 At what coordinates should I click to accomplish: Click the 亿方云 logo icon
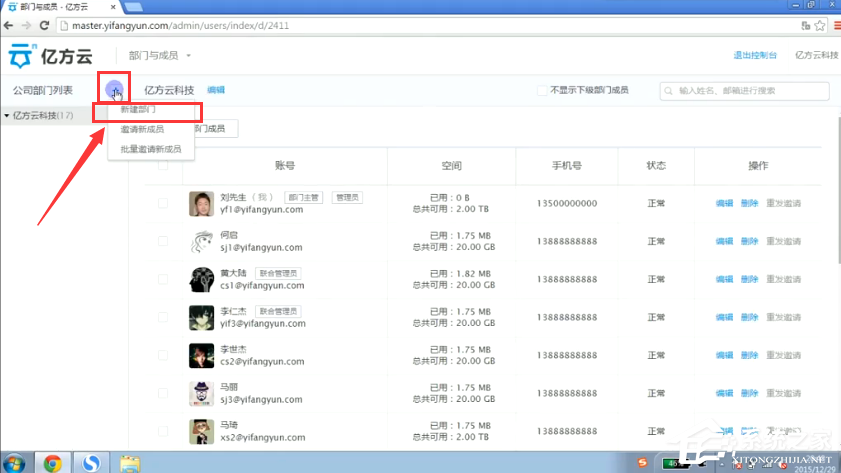coord(20,55)
